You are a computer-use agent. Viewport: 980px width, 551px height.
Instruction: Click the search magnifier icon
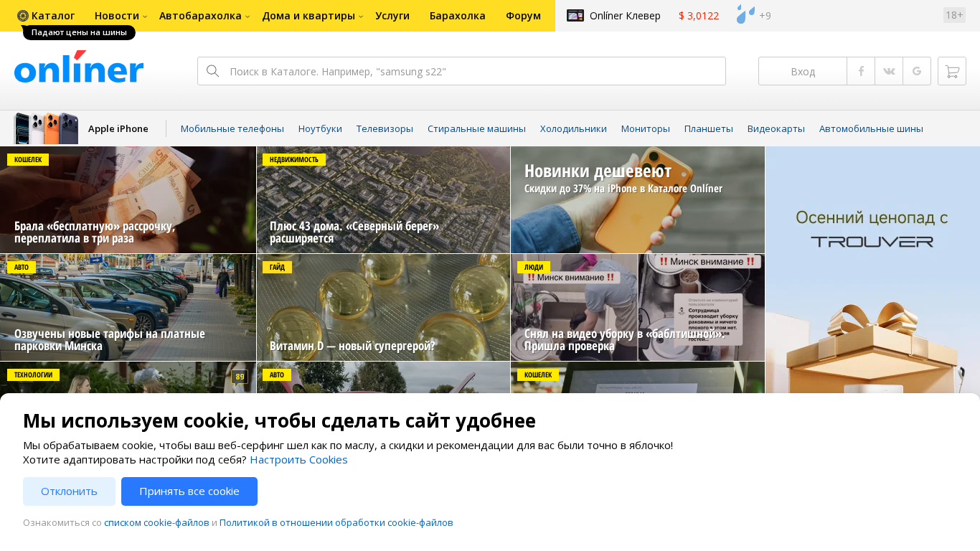(x=212, y=71)
